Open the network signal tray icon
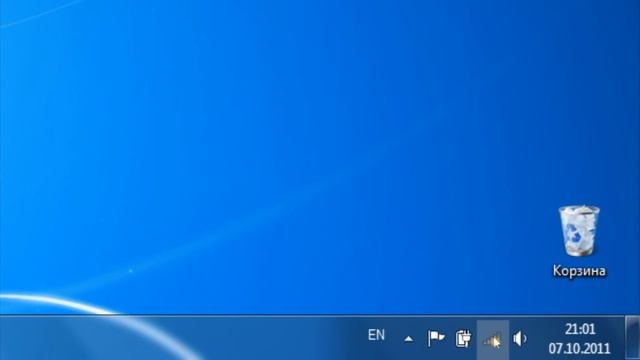640x360 pixels. point(492,340)
